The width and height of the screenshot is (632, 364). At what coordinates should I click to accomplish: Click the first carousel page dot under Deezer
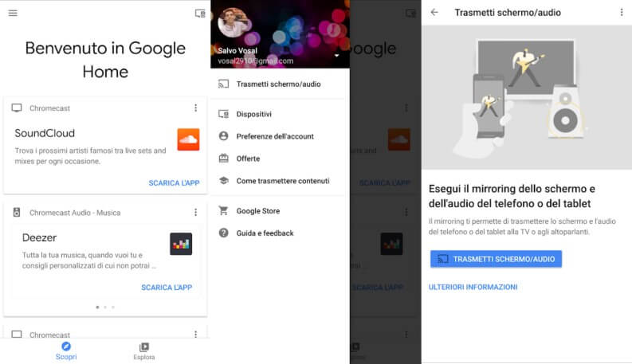point(97,307)
